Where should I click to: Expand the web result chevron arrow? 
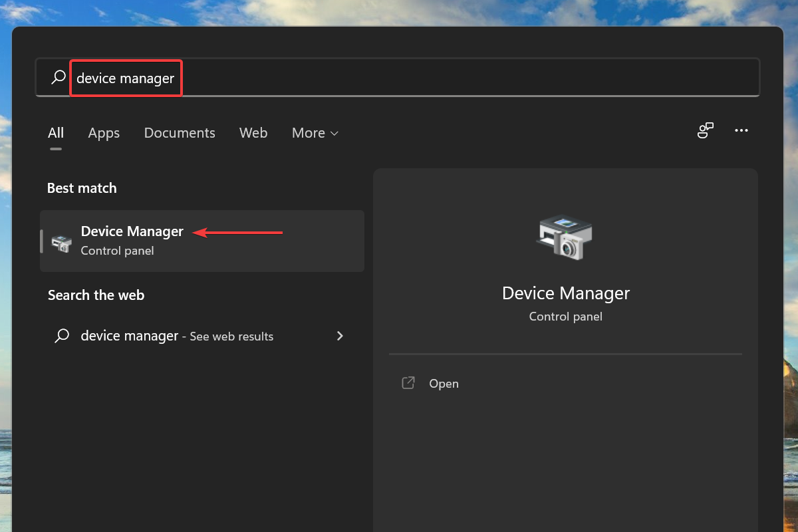[x=340, y=336]
